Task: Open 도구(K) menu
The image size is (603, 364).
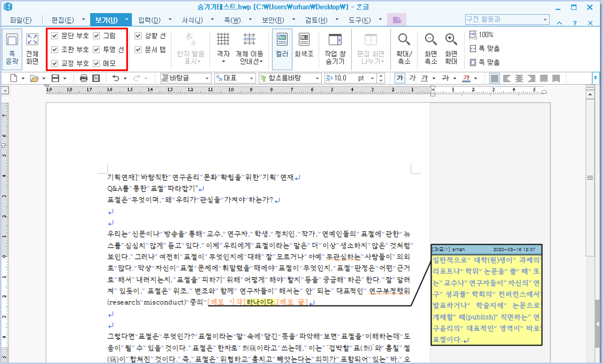Action: pyautogui.click(x=359, y=20)
